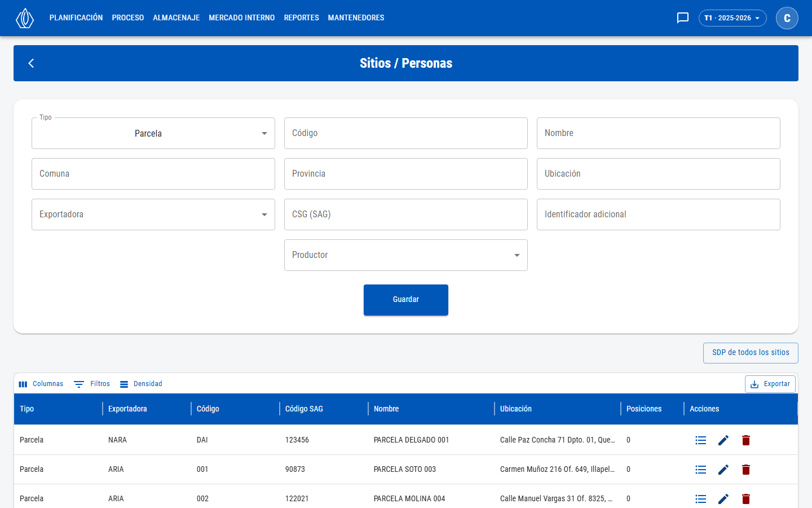The image size is (812, 508).
Task: Open list icon for PARCELA DELGADO 001
Action: tap(701, 440)
